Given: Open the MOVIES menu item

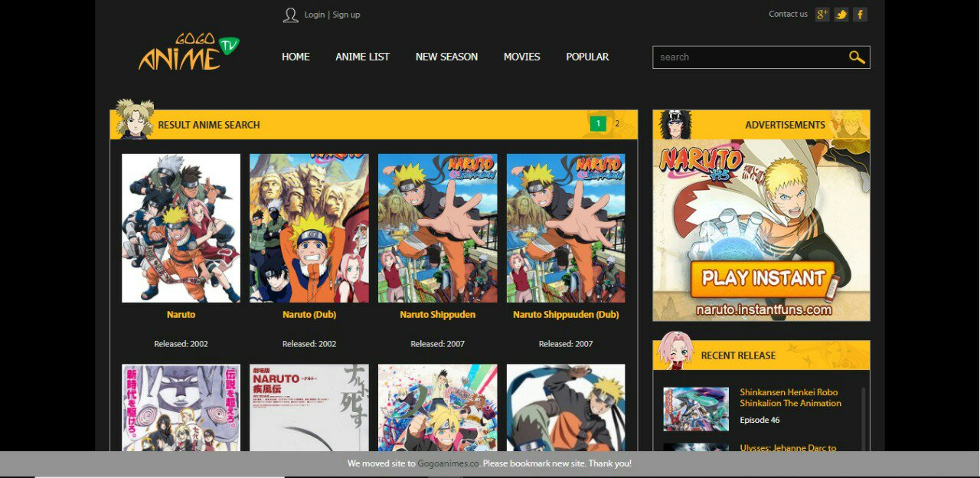Looking at the screenshot, I should pyautogui.click(x=521, y=57).
